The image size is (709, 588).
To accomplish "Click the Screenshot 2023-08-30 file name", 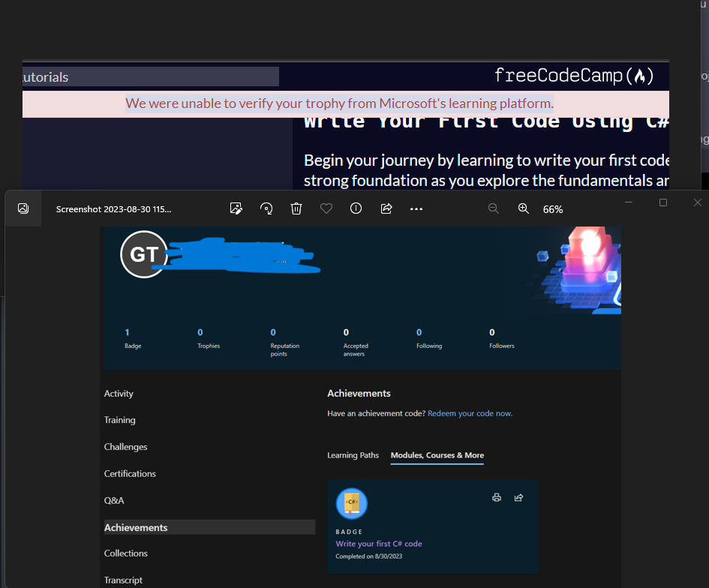I will pyautogui.click(x=113, y=209).
